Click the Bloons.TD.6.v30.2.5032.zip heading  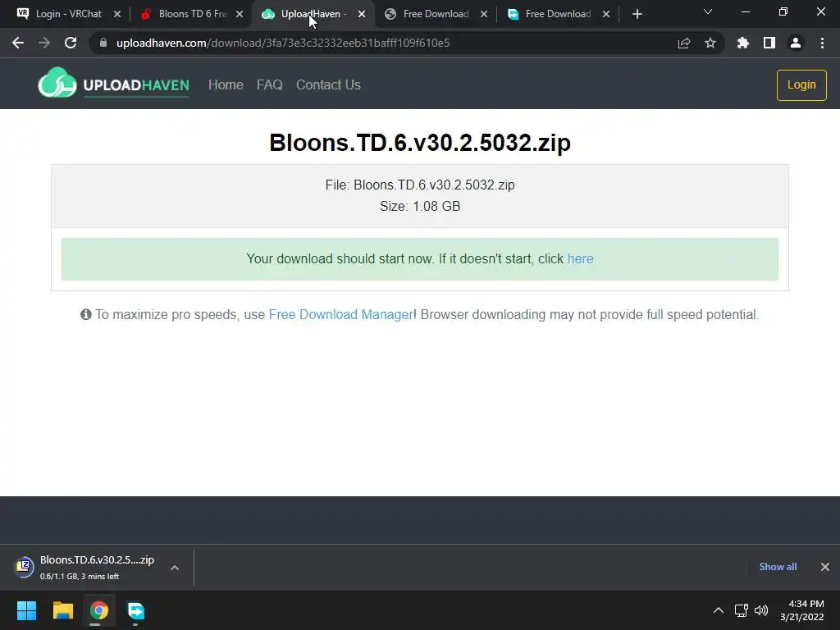click(420, 143)
